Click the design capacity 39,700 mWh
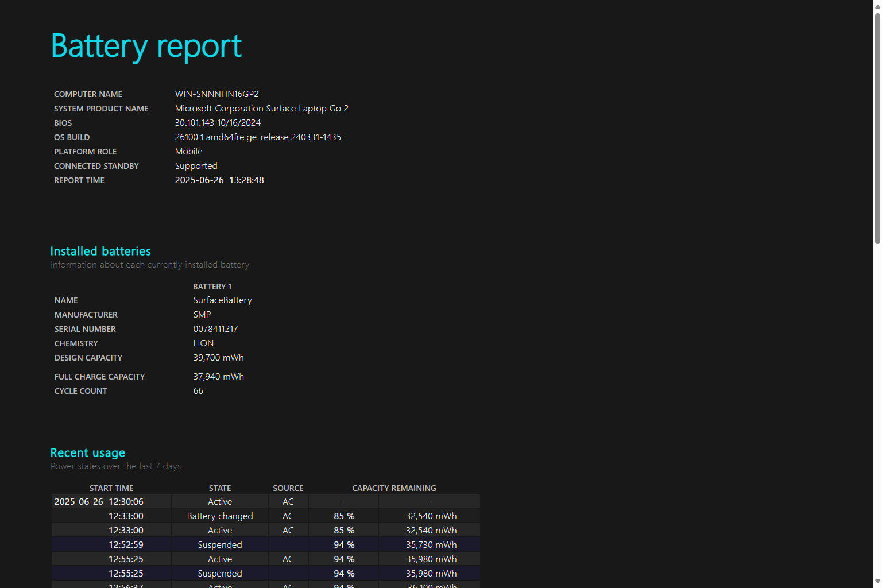 pos(218,358)
